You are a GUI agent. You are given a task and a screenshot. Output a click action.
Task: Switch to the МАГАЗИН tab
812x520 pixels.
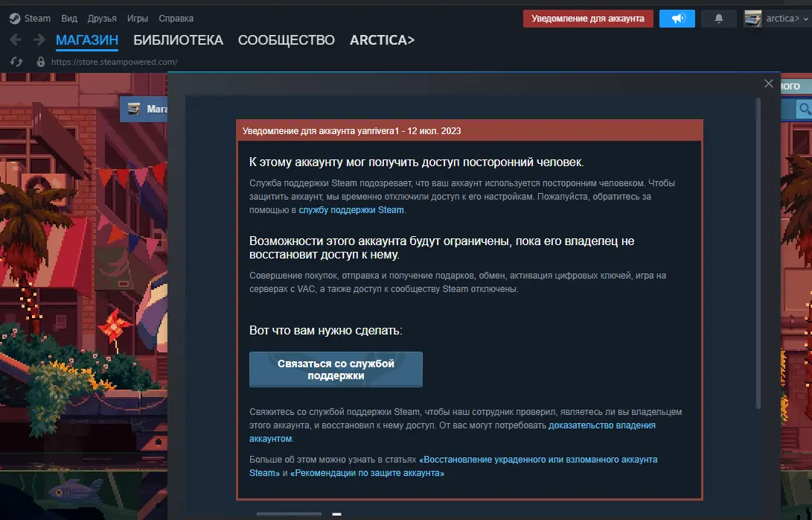click(87, 40)
